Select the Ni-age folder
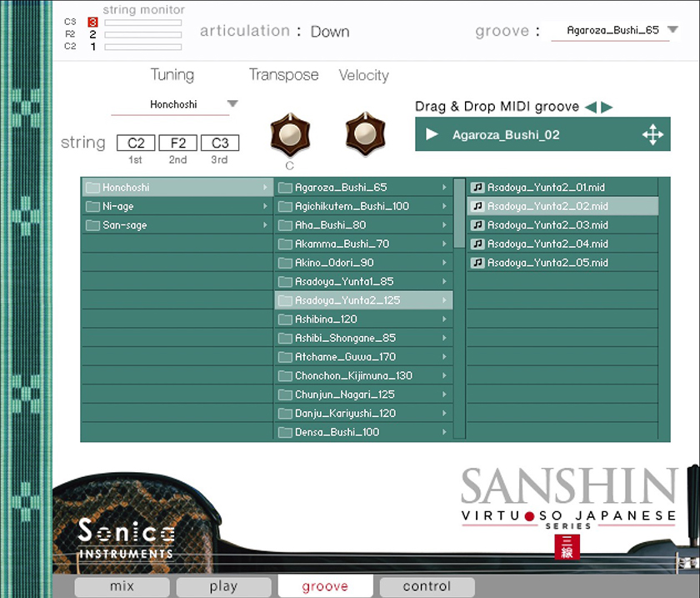Image resolution: width=700 pixels, height=598 pixels. click(x=177, y=206)
